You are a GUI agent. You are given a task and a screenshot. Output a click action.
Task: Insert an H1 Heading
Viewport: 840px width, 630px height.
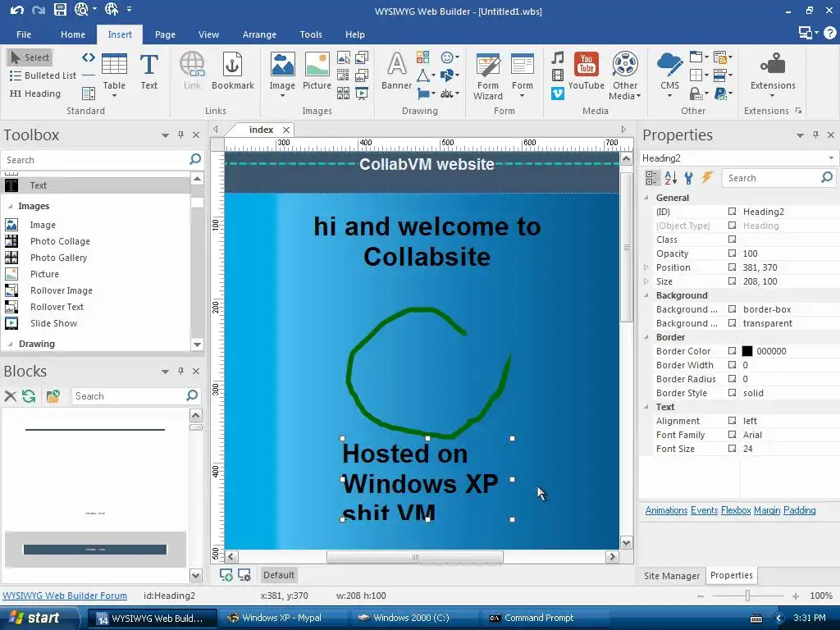(x=34, y=94)
